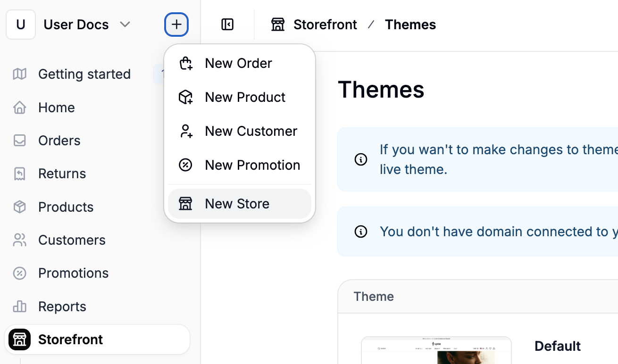Choose New Promotion from the menu

[x=252, y=165]
